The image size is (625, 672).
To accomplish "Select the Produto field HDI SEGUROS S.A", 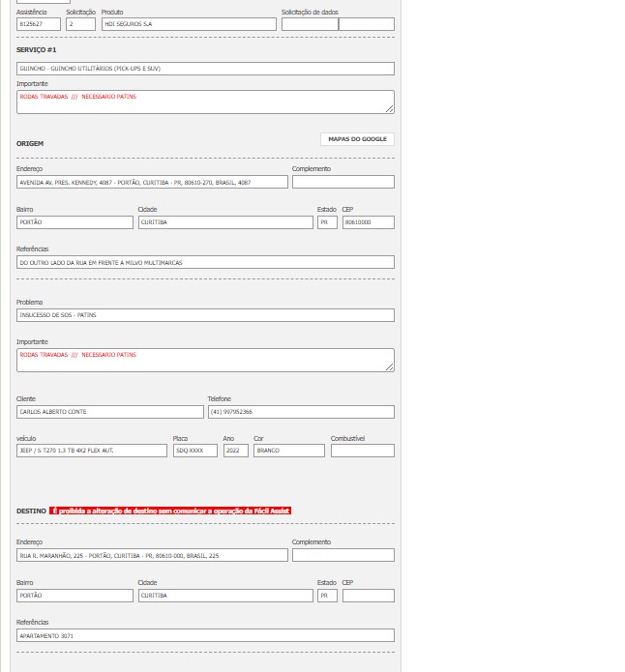I will (189, 24).
